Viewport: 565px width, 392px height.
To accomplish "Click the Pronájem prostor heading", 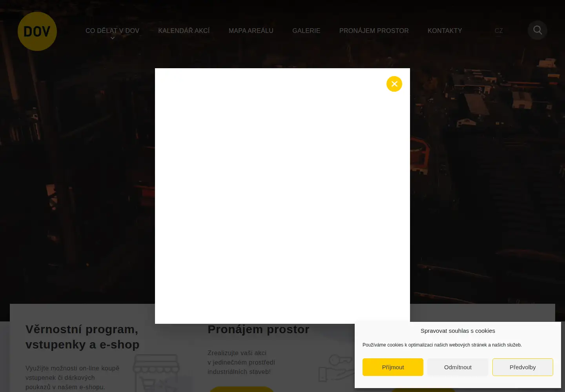I will pyautogui.click(x=259, y=329).
